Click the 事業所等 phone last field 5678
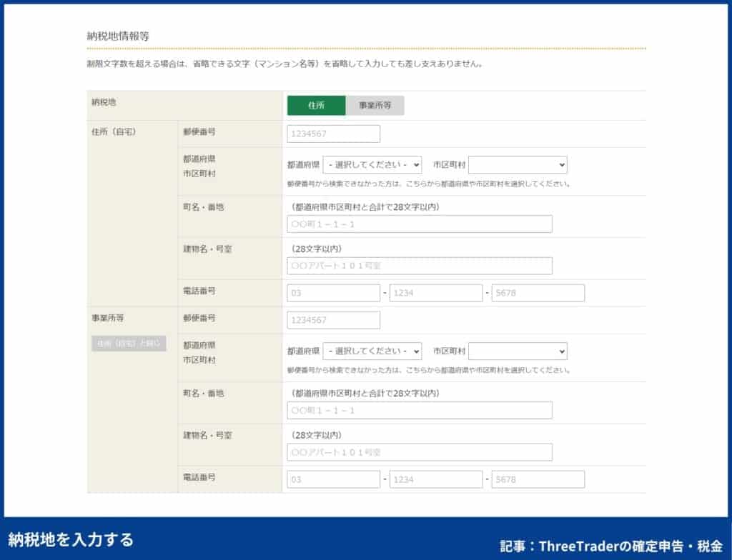732x560 pixels. point(538,479)
